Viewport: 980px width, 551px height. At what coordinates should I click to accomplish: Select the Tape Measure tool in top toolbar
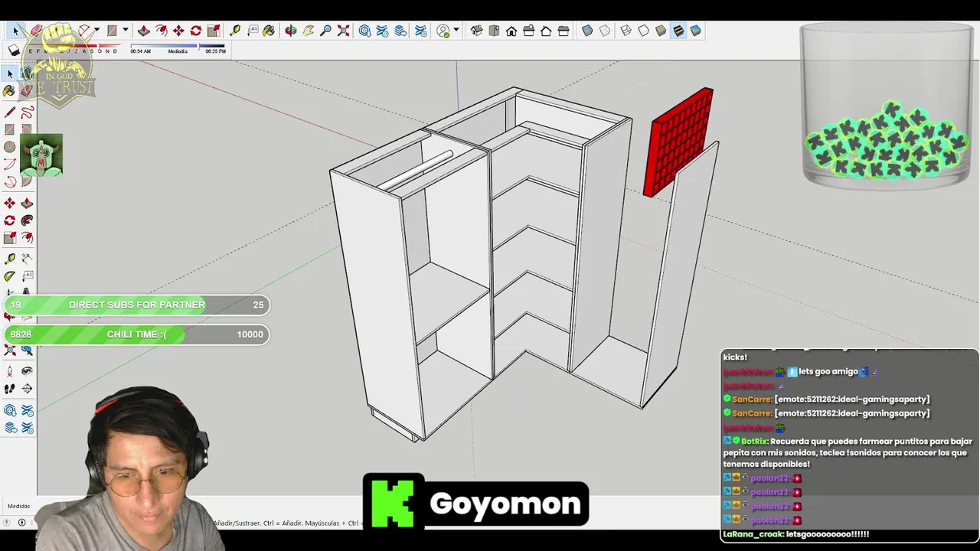pos(234,31)
